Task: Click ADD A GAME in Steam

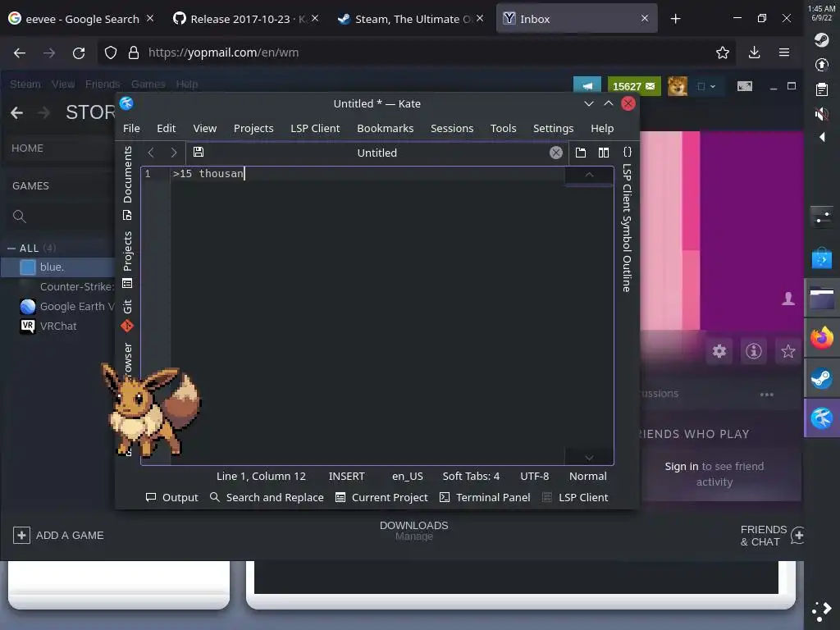Action: (x=58, y=535)
